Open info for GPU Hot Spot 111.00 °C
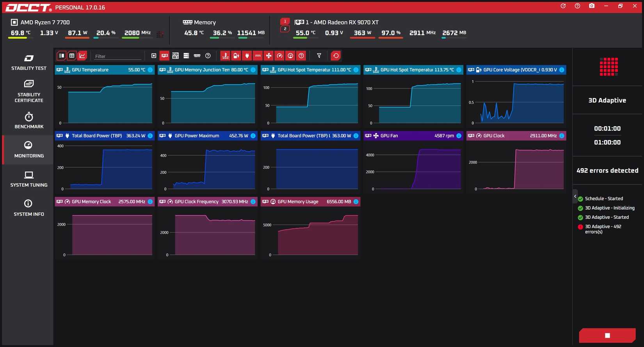The image size is (644, 347). click(356, 70)
